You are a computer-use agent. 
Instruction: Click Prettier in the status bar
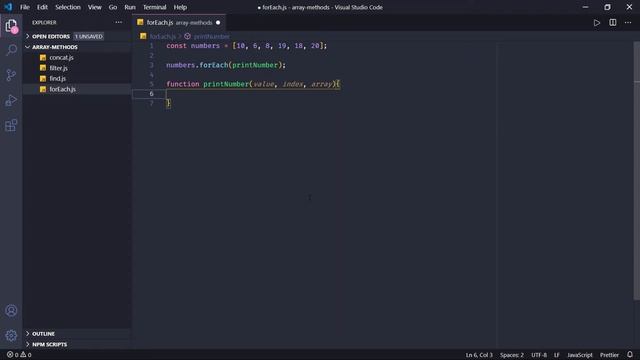(609, 355)
